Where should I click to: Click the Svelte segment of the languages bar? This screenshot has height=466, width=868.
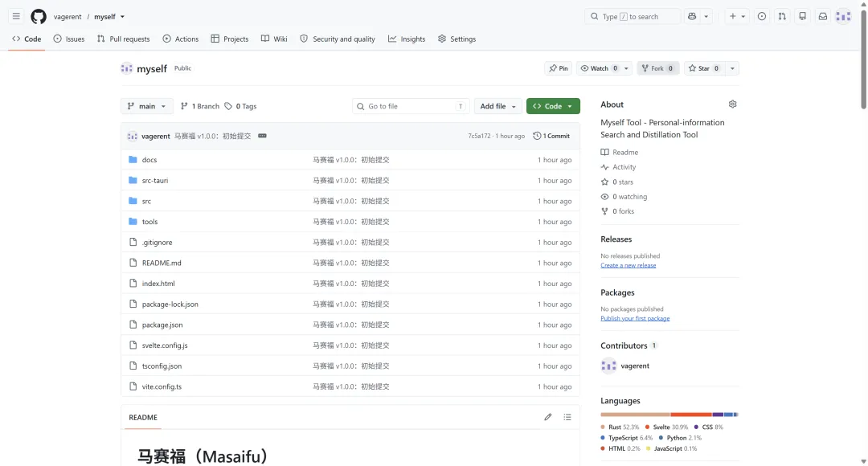pos(691,415)
